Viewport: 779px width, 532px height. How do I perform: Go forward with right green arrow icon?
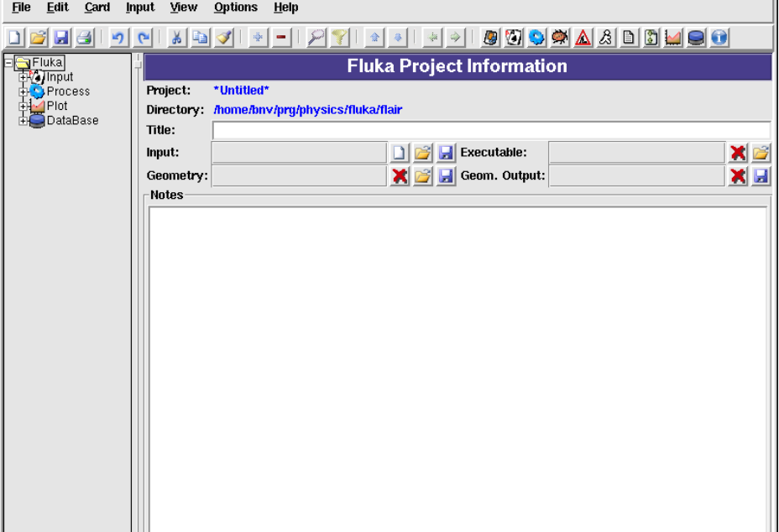pos(456,37)
